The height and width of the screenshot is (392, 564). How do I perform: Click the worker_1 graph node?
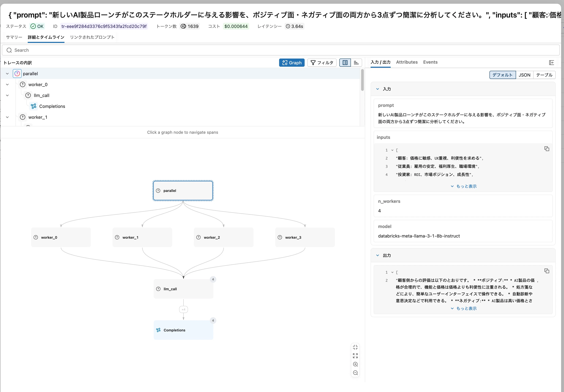click(x=142, y=237)
